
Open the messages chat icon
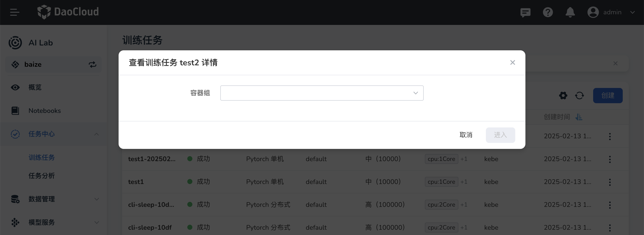[525, 12]
